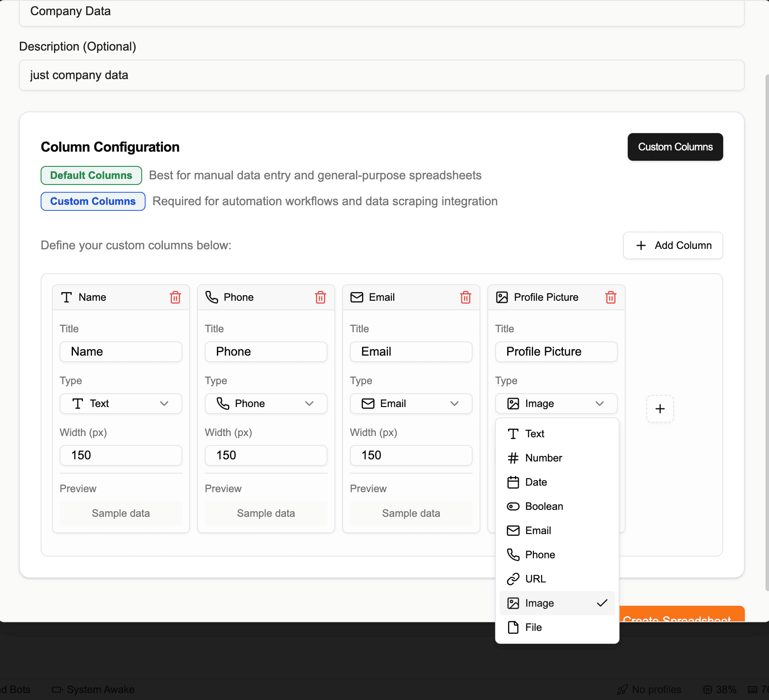Select the Custom Columns option

(92, 201)
